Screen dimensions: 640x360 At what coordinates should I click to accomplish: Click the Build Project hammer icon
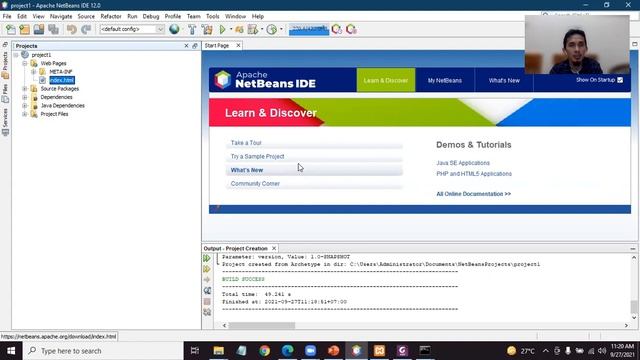[x=192, y=29]
